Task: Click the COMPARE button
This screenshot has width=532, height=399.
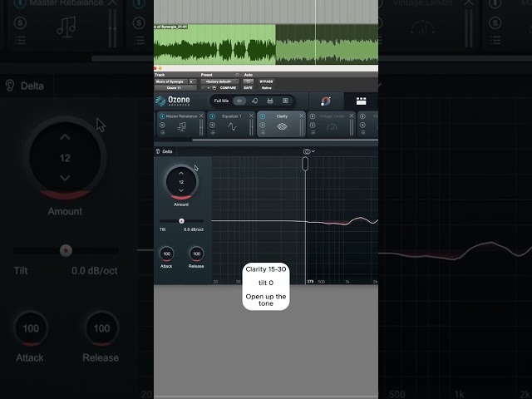Action: (x=228, y=88)
